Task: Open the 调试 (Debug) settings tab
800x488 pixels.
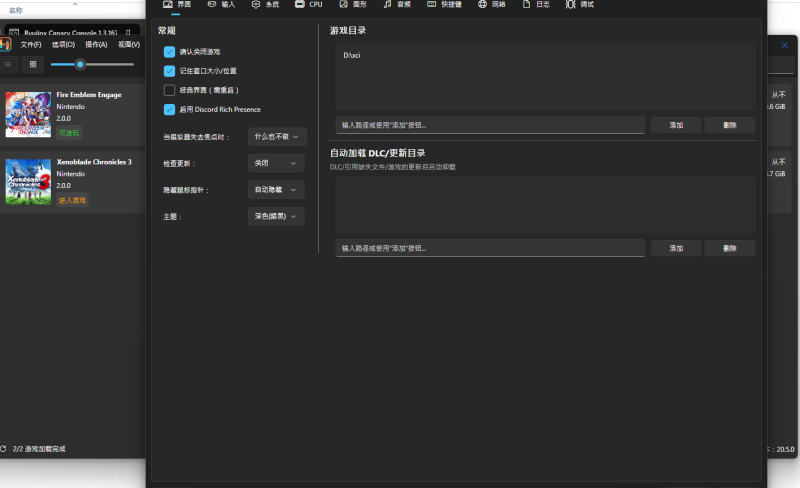Action: click(x=580, y=5)
